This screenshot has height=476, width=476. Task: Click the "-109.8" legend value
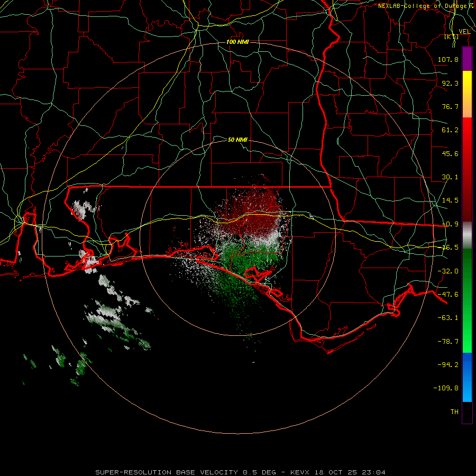(446, 388)
